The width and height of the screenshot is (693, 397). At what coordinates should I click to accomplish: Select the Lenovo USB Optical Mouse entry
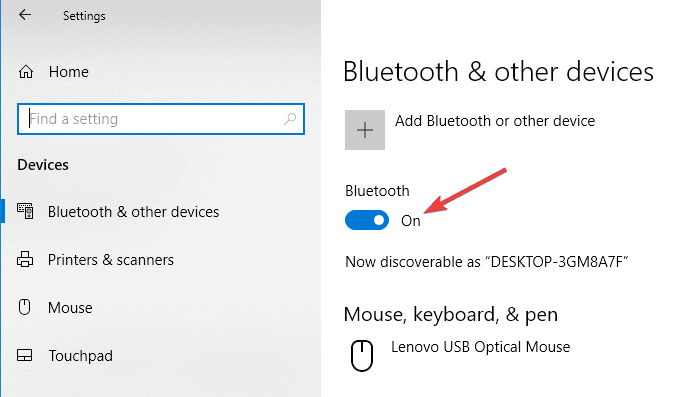(480, 347)
